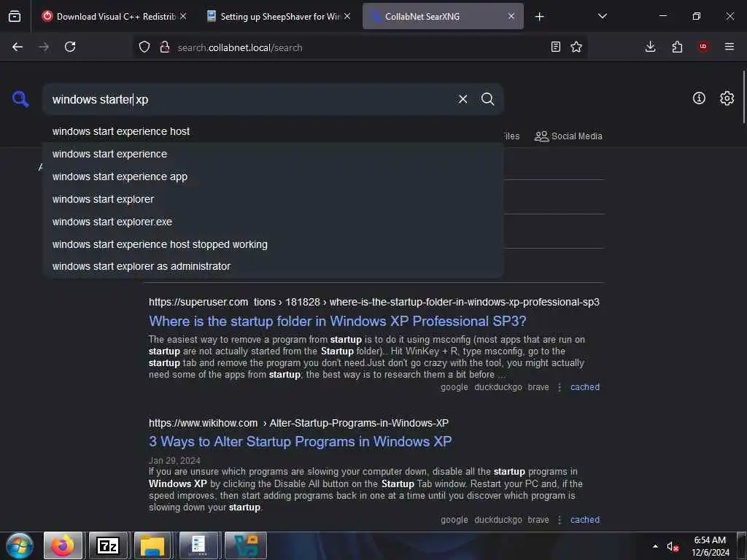Open 'Where is the startup folder' result
This screenshot has height=560, width=747.
point(337,322)
